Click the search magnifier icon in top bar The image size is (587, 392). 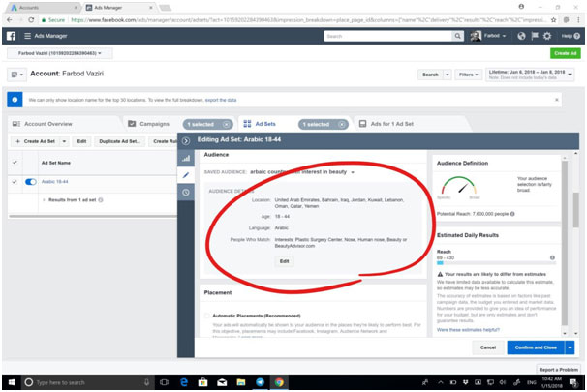point(459,36)
